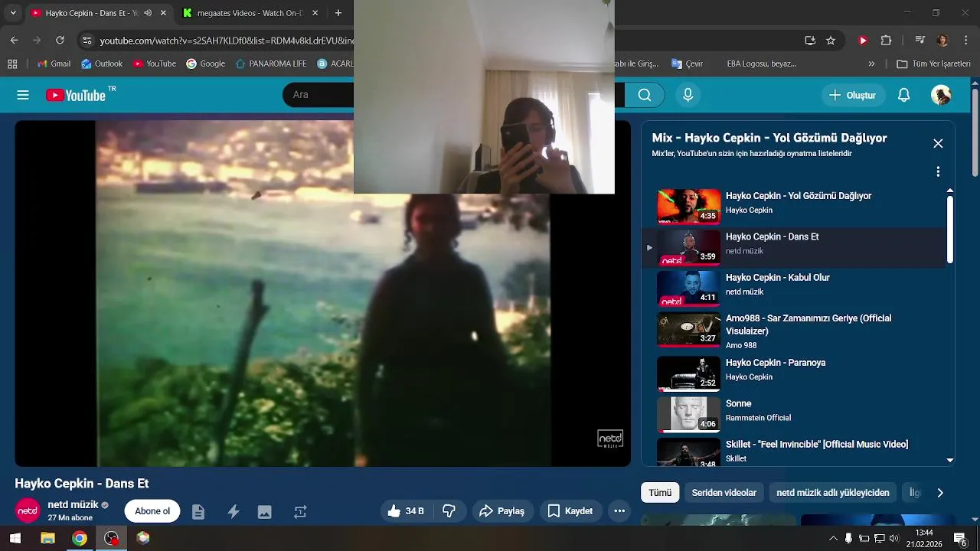Expand the Chrome tab search dropdown

(x=13, y=13)
